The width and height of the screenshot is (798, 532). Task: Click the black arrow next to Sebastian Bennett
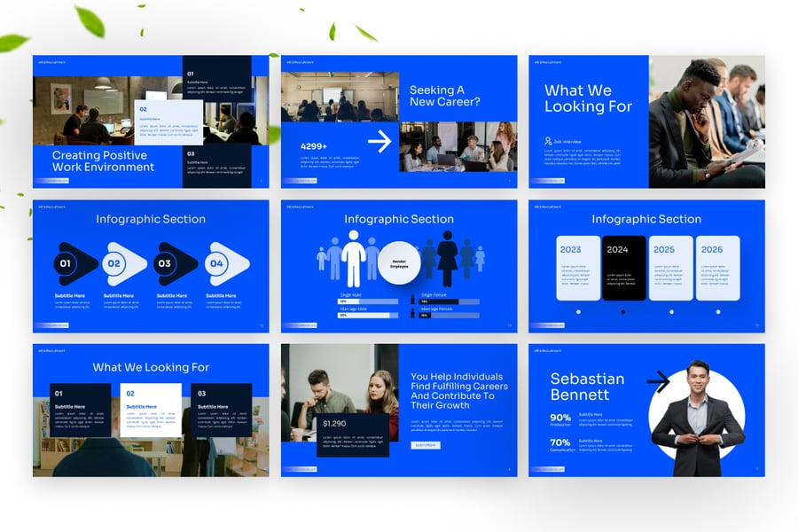coord(658,382)
